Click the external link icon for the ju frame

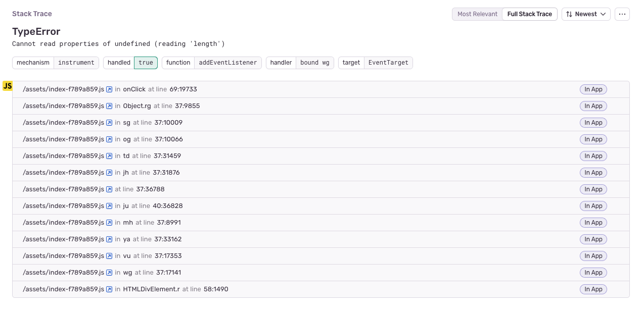pos(109,205)
